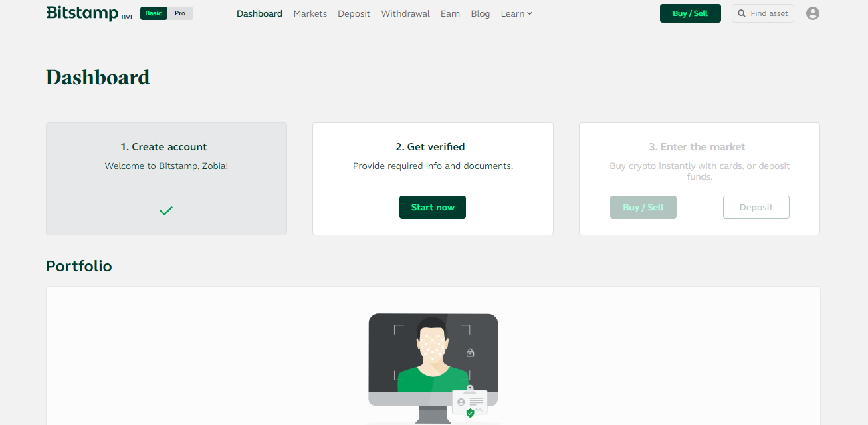868x425 pixels.
Task: Click the '3. Enter the market' heading
Action: coord(697,147)
